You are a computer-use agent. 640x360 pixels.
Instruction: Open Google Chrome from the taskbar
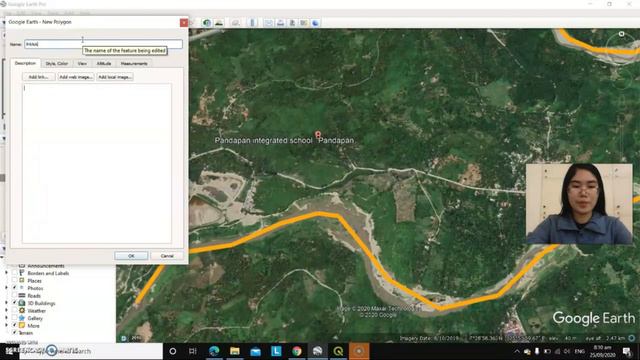297,351
